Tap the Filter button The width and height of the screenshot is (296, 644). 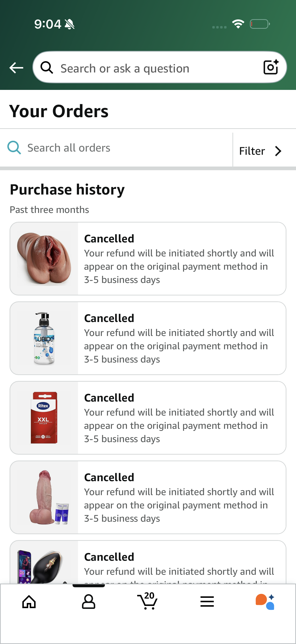pos(252,151)
